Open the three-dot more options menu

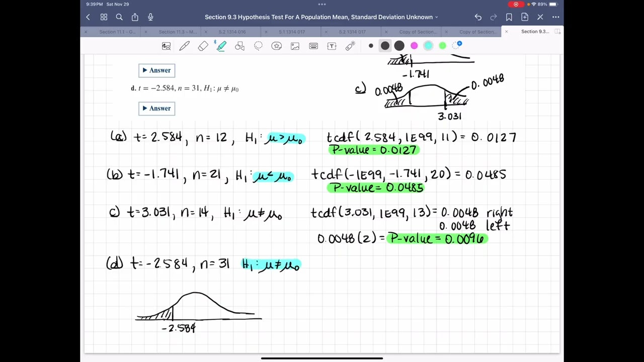556,17
